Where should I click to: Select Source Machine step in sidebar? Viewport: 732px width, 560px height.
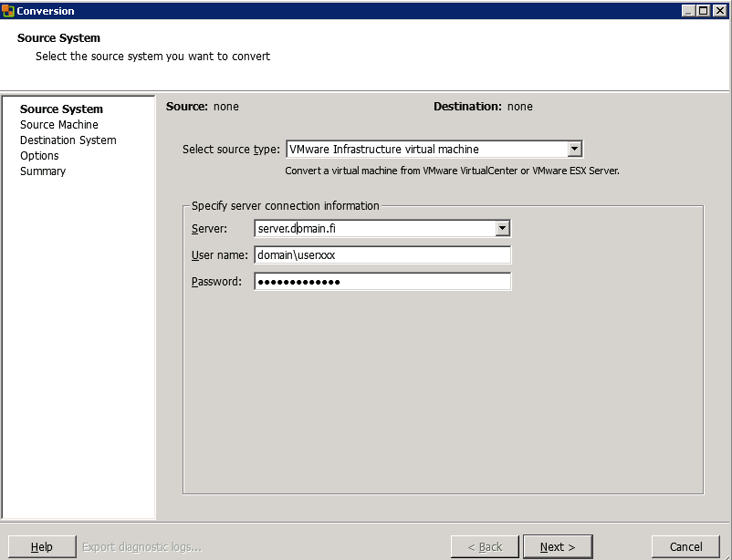(x=58, y=125)
